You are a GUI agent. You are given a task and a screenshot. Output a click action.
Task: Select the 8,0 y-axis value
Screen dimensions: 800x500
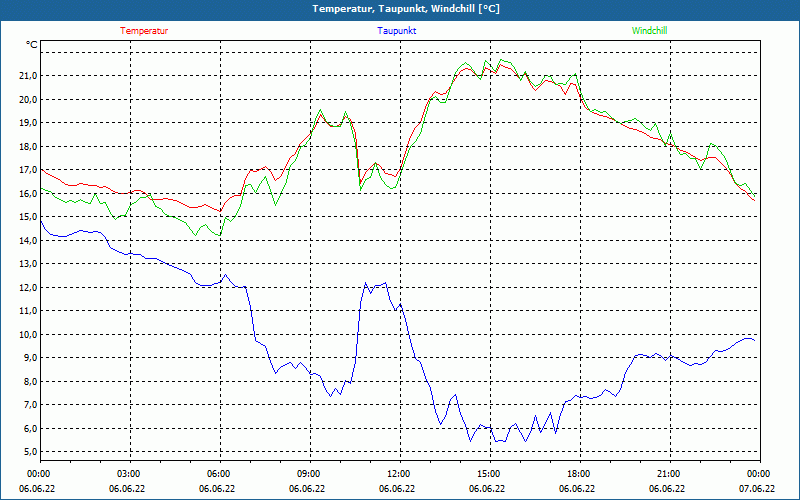coord(31,381)
